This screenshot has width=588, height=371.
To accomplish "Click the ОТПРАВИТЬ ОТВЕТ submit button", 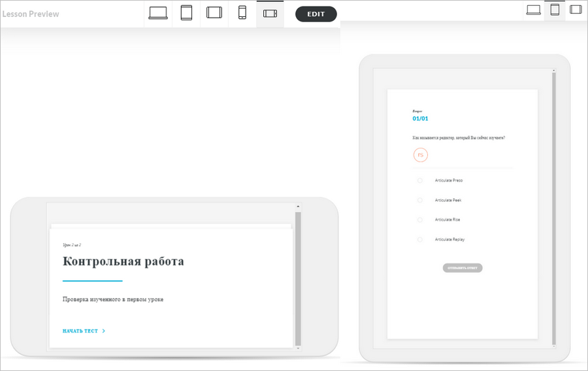I will pyautogui.click(x=463, y=268).
